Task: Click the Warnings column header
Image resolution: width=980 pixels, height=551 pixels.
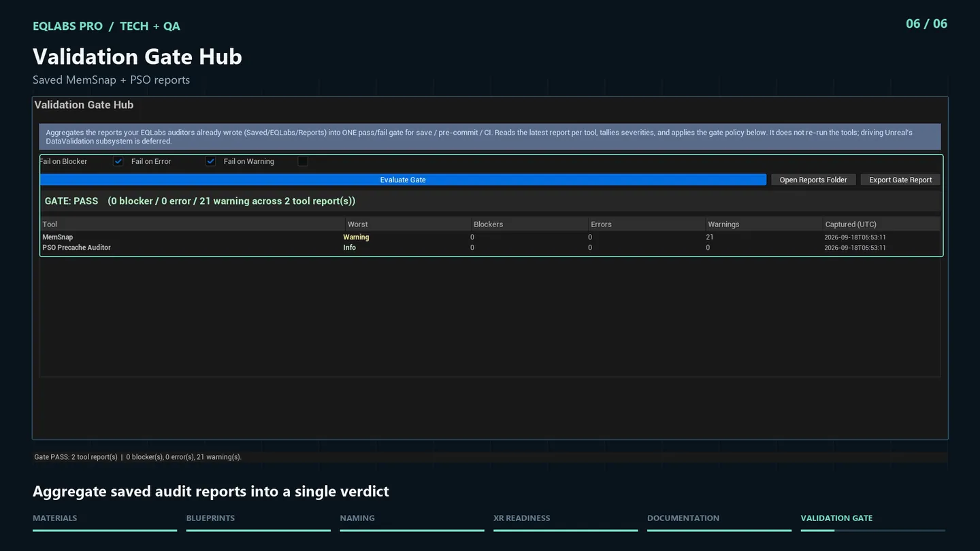Action: coord(764,224)
